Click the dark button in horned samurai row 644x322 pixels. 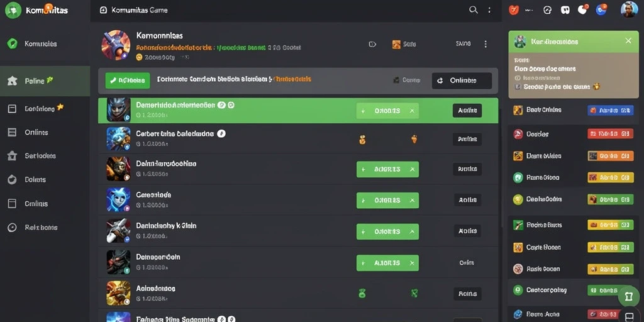pyautogui.click(x=467, y=169)
